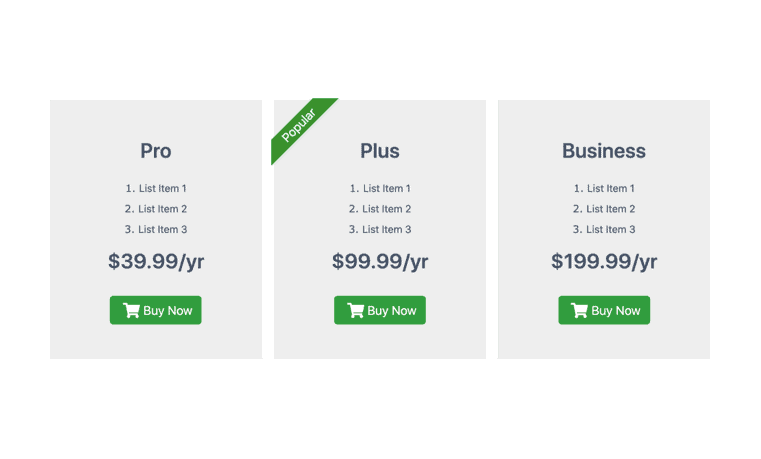Click List Item 1 in Plus card
Image resolution: width=761 pixels, height=459 pixels.
pos(386,188)
